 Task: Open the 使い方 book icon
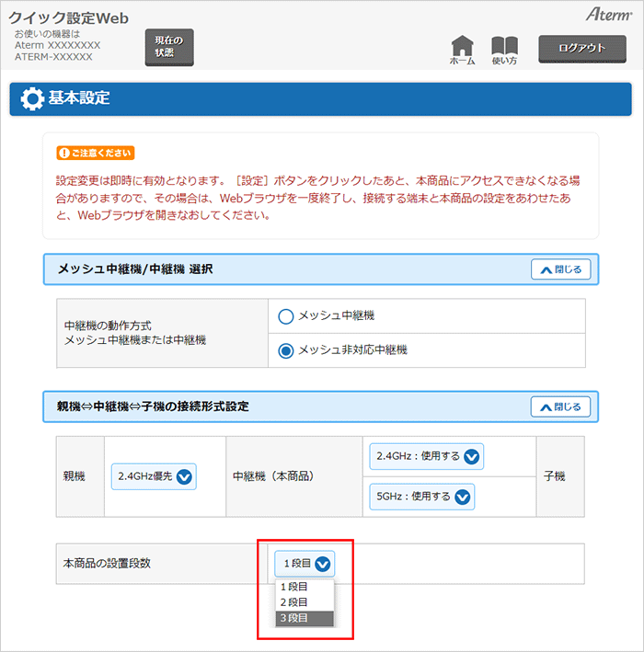pyautogui.click(x=504, y=47)
